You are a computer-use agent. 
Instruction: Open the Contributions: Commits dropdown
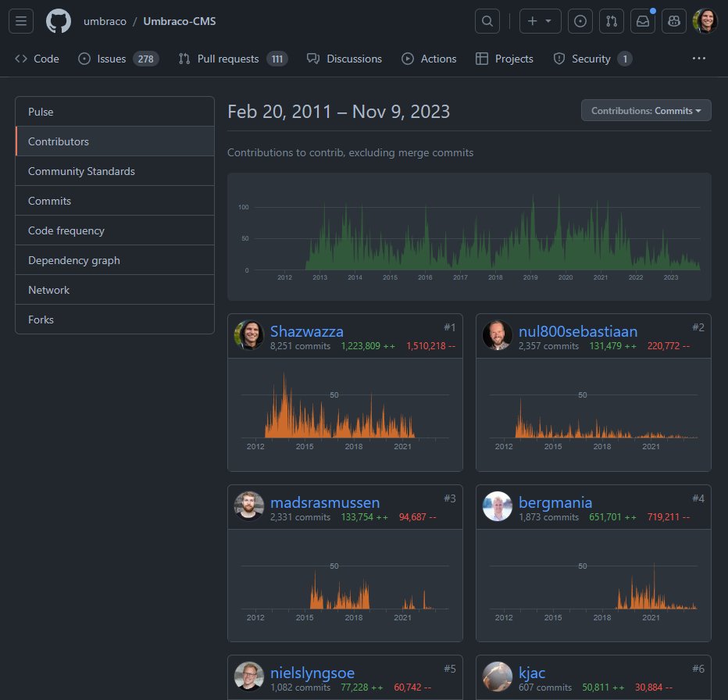coord(646,111)
